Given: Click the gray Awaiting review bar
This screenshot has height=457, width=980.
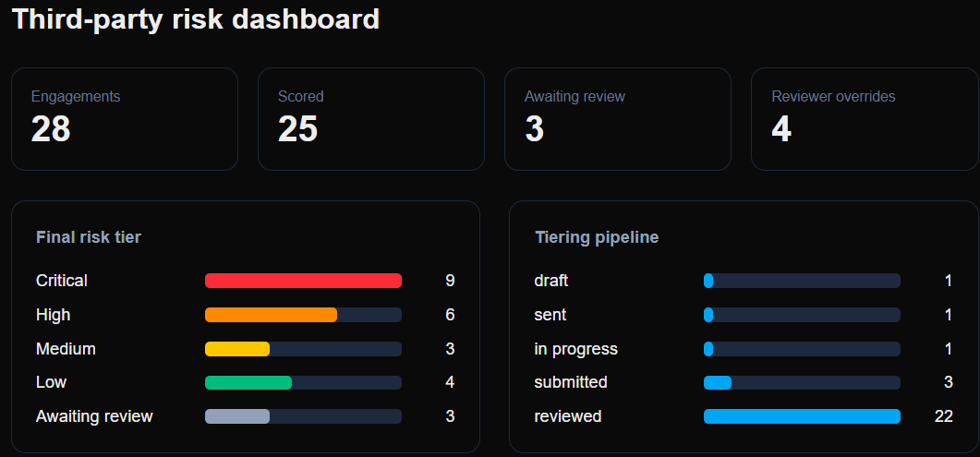Looking at the screenshot, I should [x=237, y=416].
